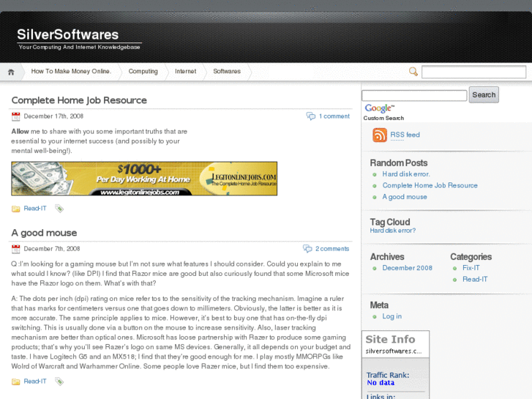The image size is (532, 399).
Task: Open the Internet menu item
Action: (186, 71)
